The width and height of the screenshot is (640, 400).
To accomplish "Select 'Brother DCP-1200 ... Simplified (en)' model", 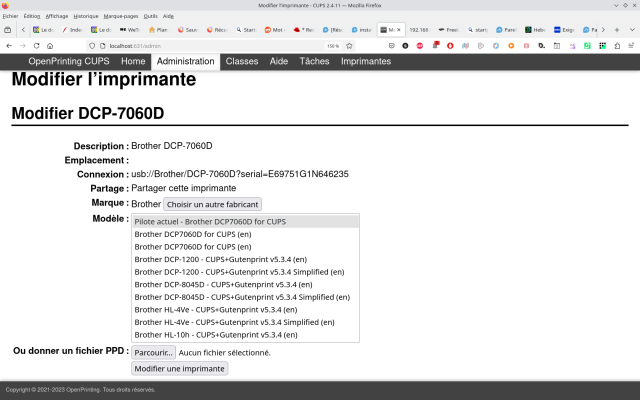I will click(x=245, y=272).
